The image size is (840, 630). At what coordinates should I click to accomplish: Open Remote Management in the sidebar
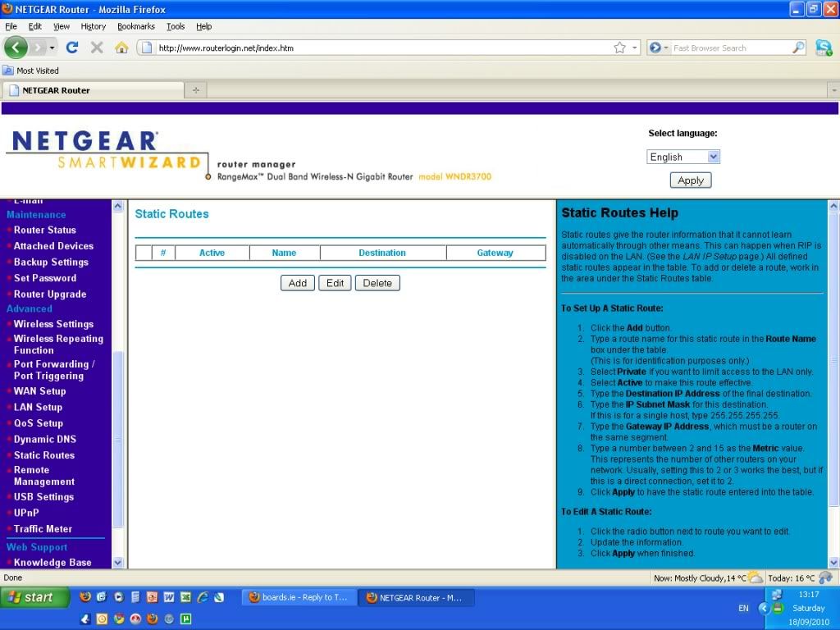coord(44,476)
